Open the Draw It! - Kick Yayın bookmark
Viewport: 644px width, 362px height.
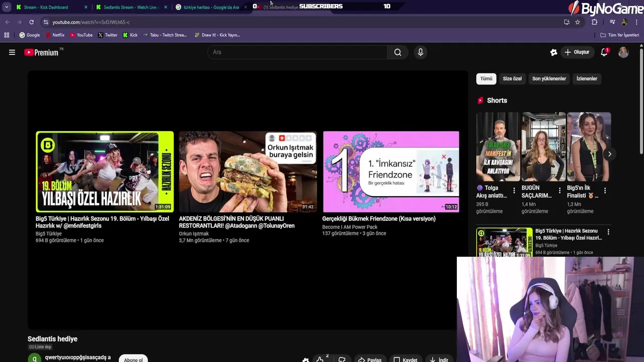click(x=217, y=35)
